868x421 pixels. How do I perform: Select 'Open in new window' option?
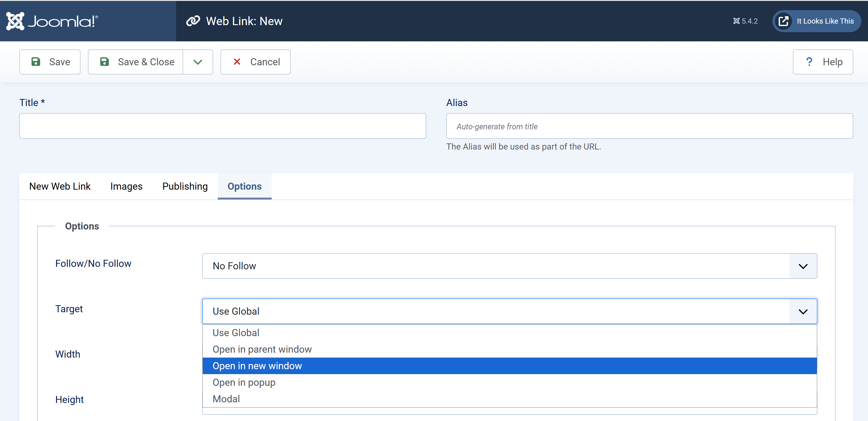pyautogui.click(x=257, y=366)
